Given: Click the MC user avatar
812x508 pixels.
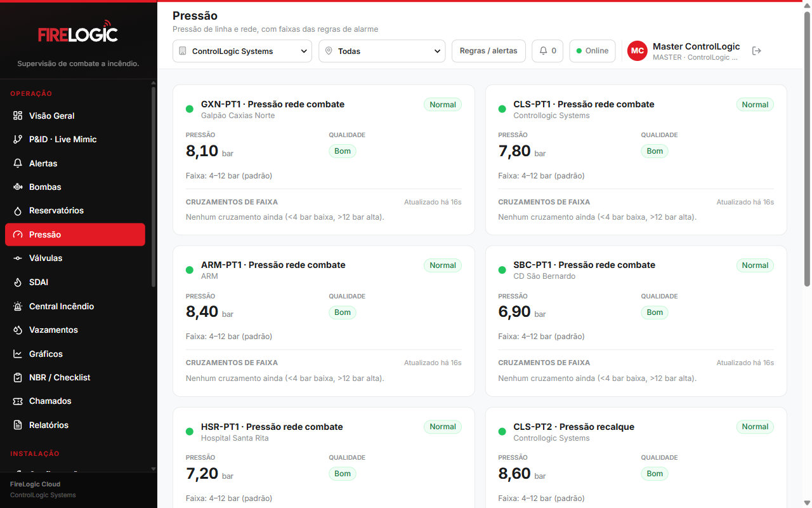Looking at the screenshot, I should tap(638, 51).
